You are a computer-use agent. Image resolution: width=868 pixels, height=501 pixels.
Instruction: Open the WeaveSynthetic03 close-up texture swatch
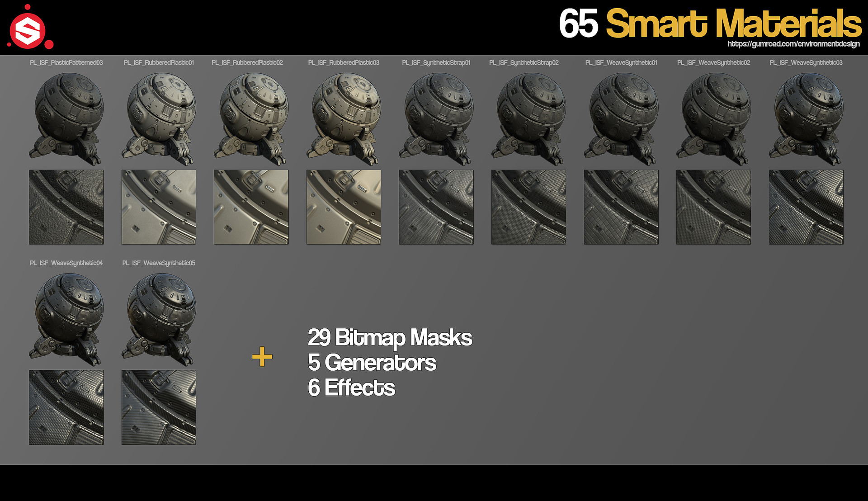click(x=806, y=207)
